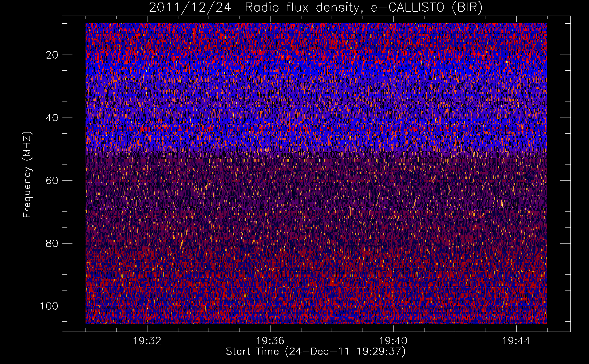Click the plot title 'Radio flux density, e-CALLISTO (BIR)'

(x=363, y=8)
